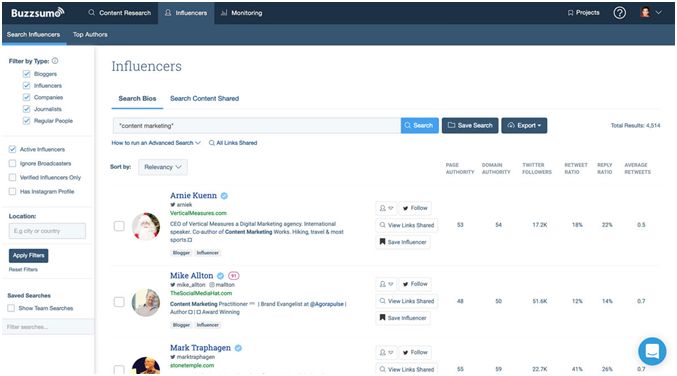Screen dimensions: 677x376
Task: Uncheck the Bloggers filter
Action: 26,74
